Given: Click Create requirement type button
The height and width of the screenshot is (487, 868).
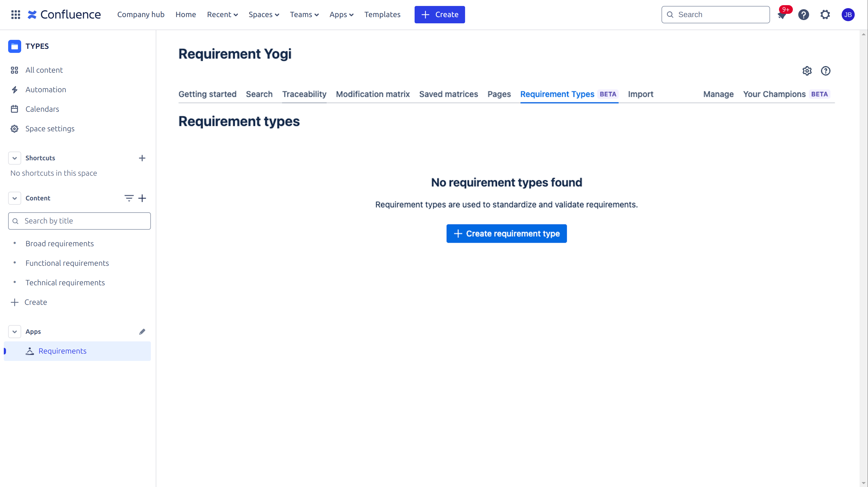Looking at the screenshot, I should [506, 233].
